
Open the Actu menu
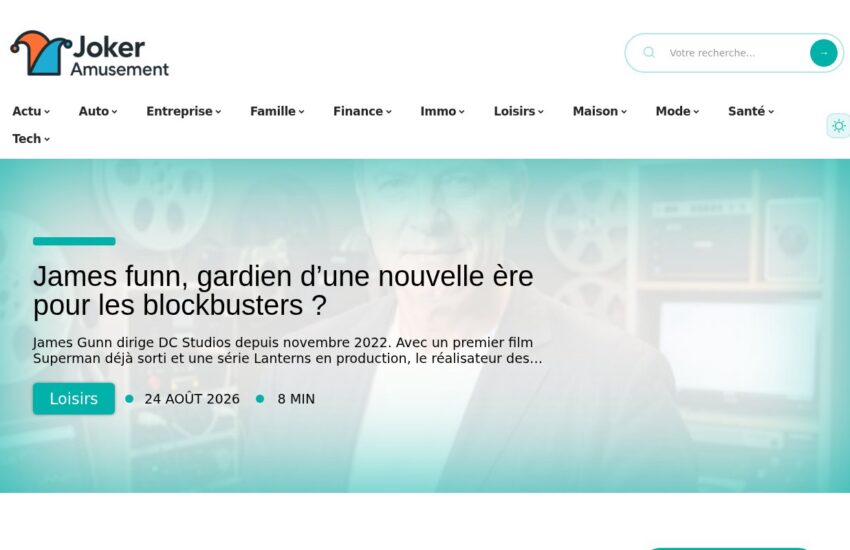tap(31, 111)
